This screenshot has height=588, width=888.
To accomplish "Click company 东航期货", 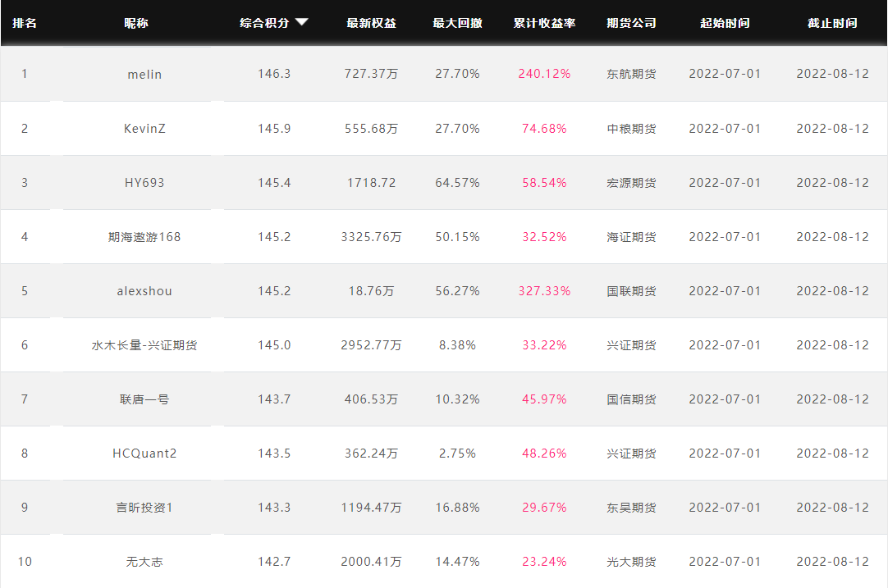I will [631, 74].
